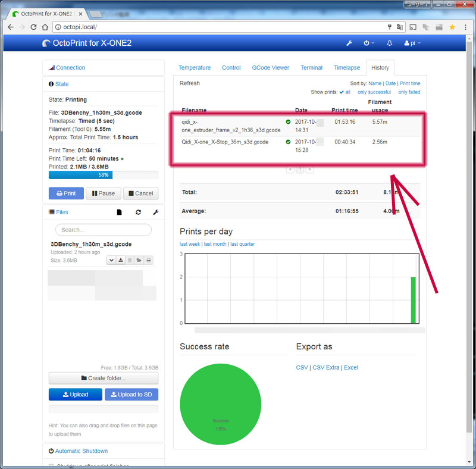Sort history by Date
Screen dimensions: 476x469
[391, 83]
